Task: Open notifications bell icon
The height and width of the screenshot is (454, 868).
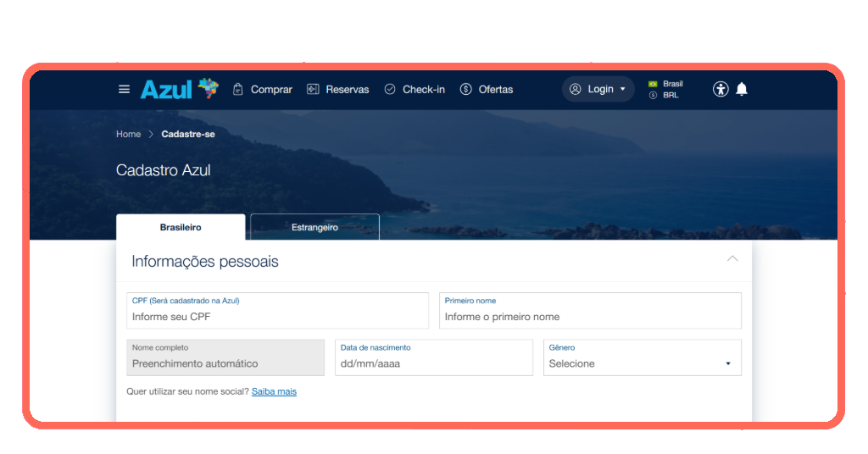Action: (x=742, y=89)
